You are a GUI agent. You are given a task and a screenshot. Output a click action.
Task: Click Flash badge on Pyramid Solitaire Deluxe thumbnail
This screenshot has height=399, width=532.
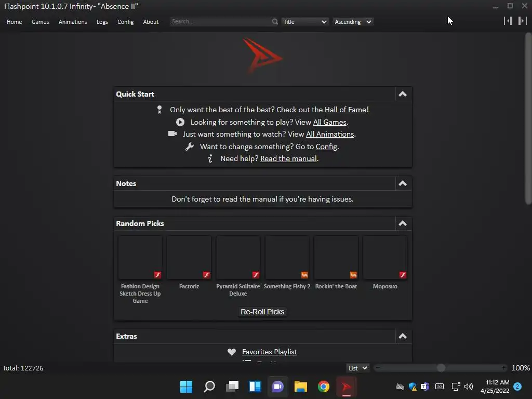pyautogui.click(x=256, y=275)
